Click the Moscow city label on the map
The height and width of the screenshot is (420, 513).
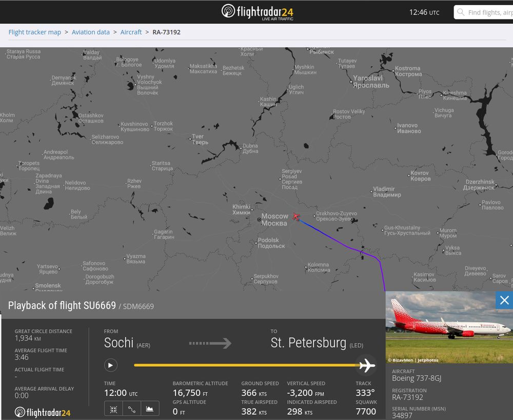point(274,219)
